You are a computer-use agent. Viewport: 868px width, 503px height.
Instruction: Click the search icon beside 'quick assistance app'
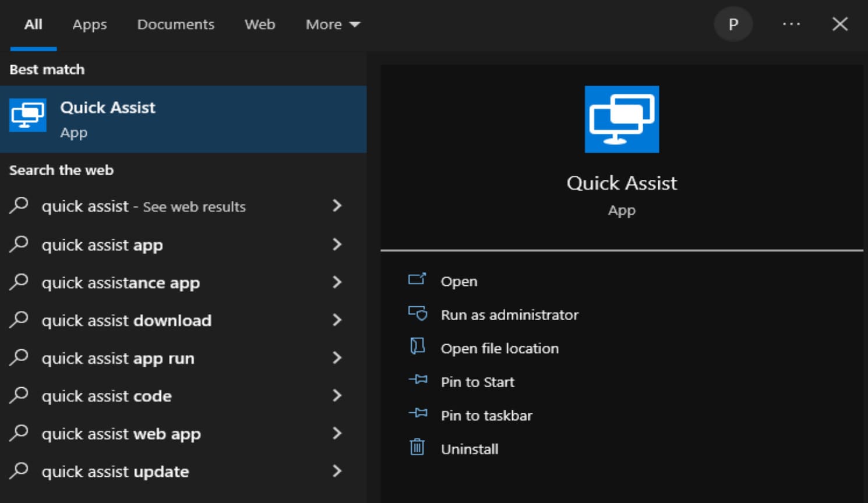(x=19, y=281)
